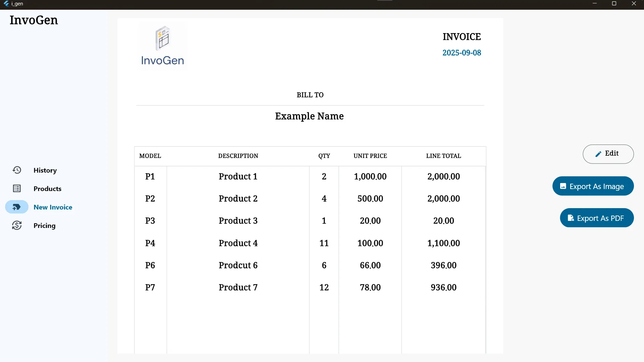Click the invoice date 2025-09-08

click(x=462, y=53)
